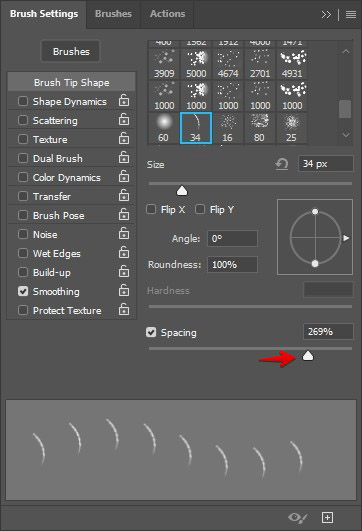Screen dimensions: 362x531
Task: Click the Angle input field
Action: click(232, 238)
